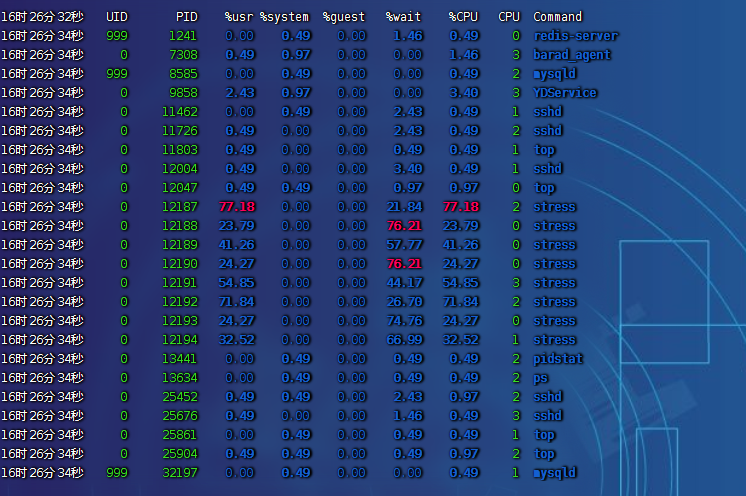Click the PID column header
Screen dimensions: 746x496
click(186, 17)
